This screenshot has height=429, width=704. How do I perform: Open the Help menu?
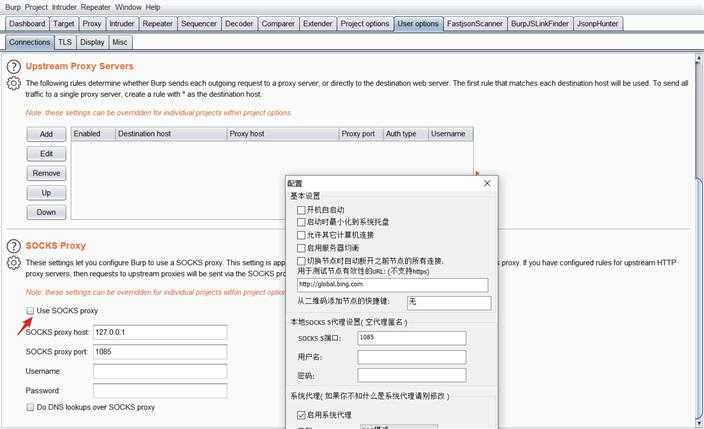(153, 7)
